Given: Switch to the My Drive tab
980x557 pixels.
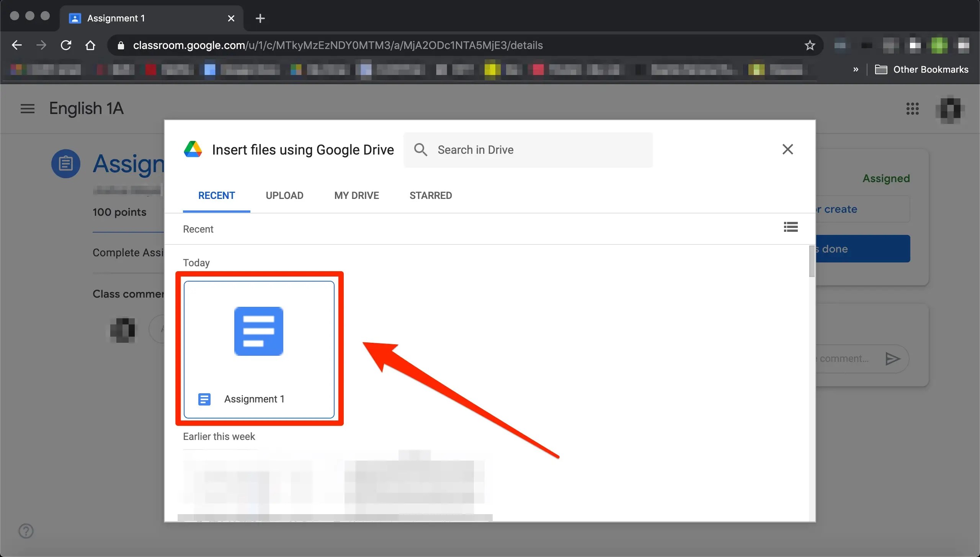Looking at the screenshot, I should click(356, 195).
